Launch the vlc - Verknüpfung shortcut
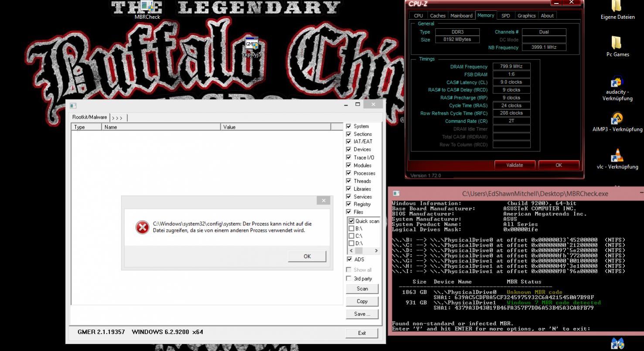 click(x=617, y=160)
